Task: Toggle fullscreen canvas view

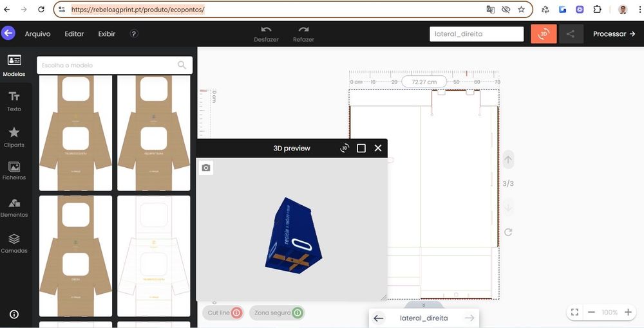Action: point(574,312)
